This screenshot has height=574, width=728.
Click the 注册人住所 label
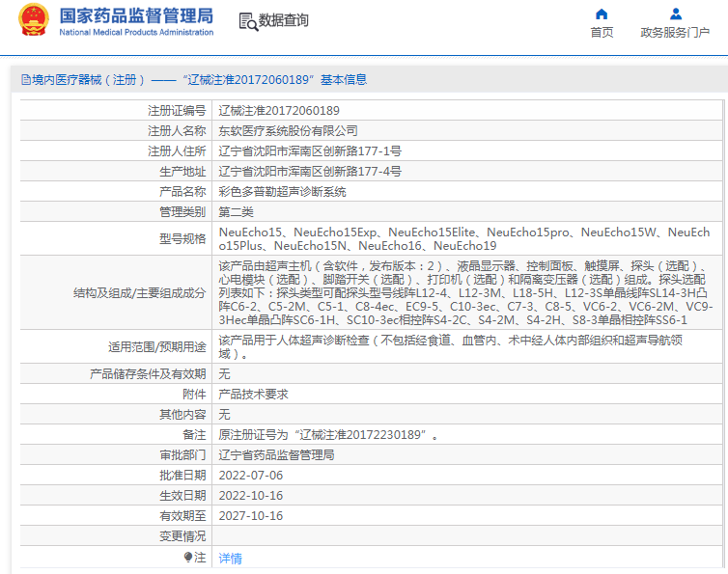tap(177, 150)
